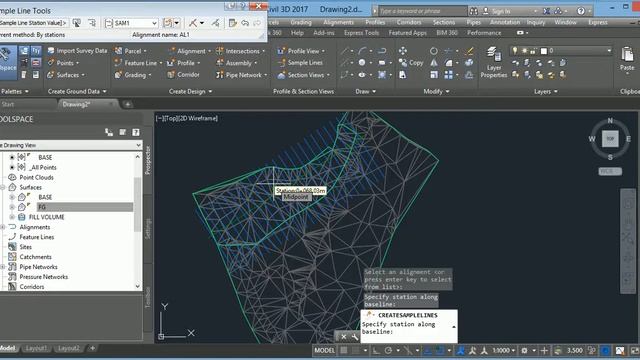The width and height of the screenshot is (640, 360).
Task: Open the Annotation menu
Action: 504,22
